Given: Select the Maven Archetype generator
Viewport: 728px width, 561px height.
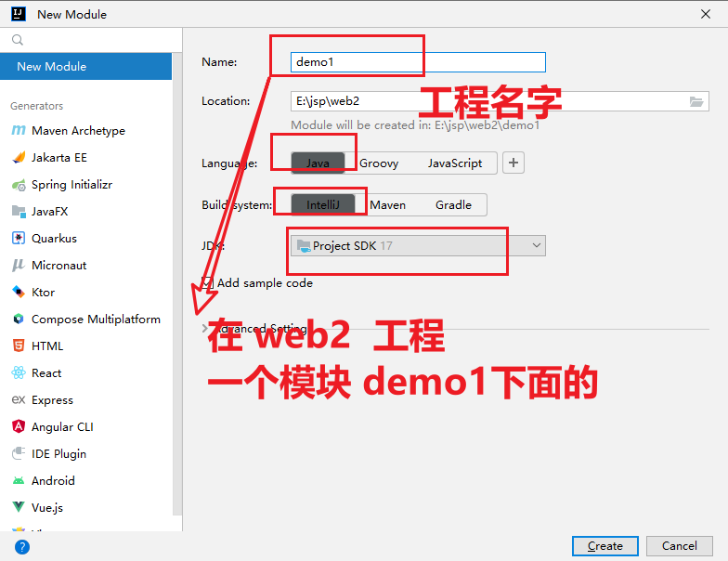Looking at the screenshot, I should tap(85, 130).
